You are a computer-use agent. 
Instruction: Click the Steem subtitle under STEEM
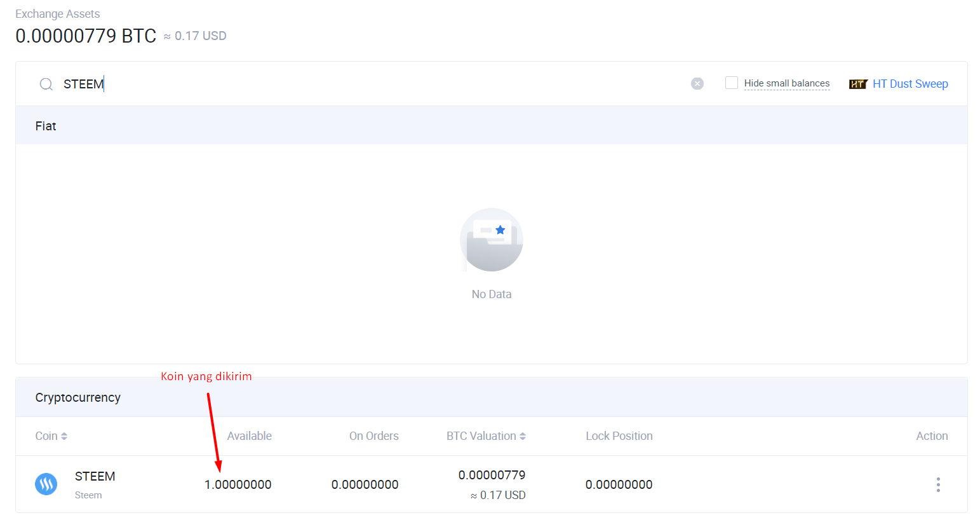tap(88, 495)
